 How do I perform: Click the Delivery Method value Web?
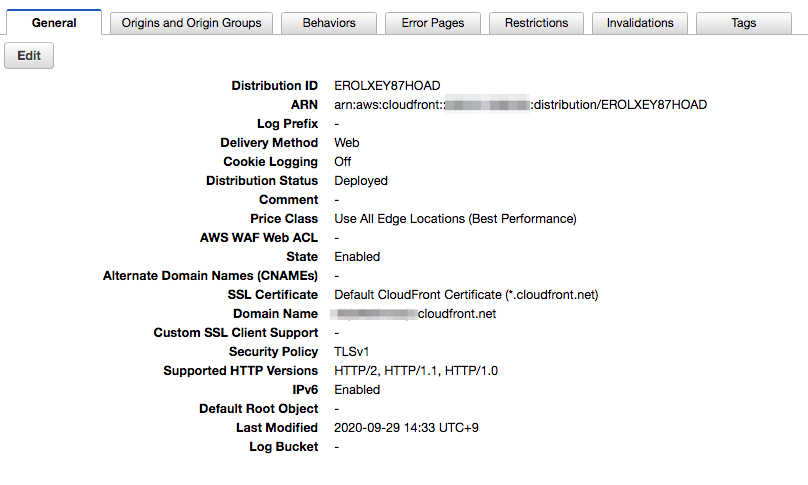(x=346, y=143)
